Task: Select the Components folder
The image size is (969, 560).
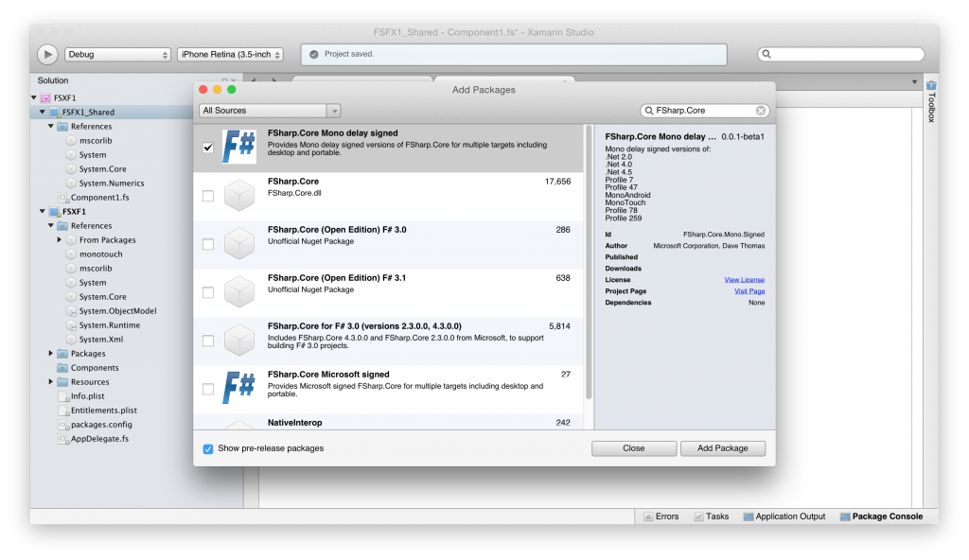Action: coord(95,368)
